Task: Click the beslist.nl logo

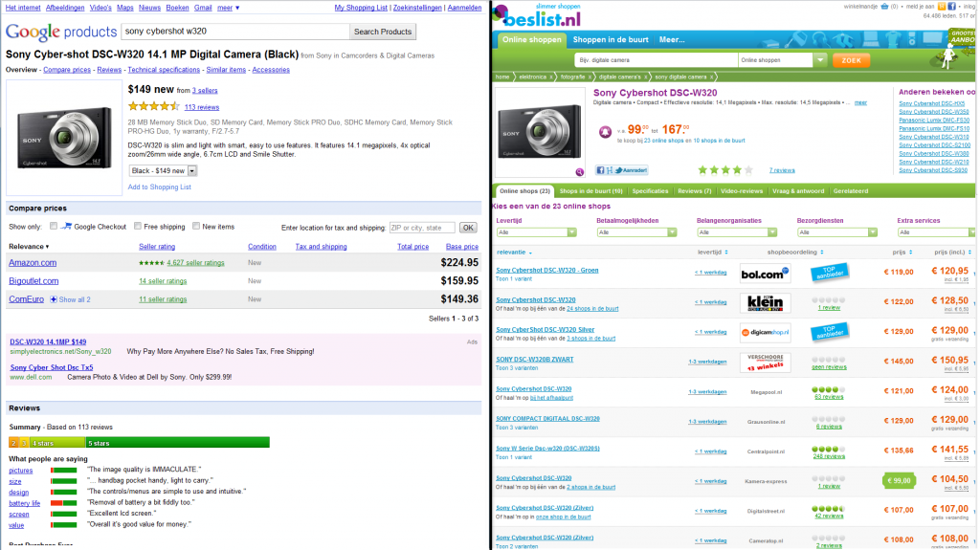Action: coord(542,15)
